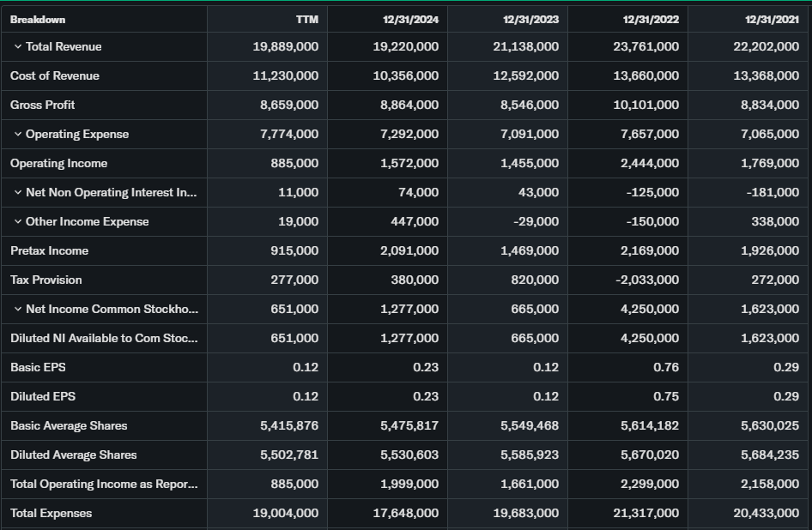
Task: Click the Breakdown header label
Action: (38, 19)
